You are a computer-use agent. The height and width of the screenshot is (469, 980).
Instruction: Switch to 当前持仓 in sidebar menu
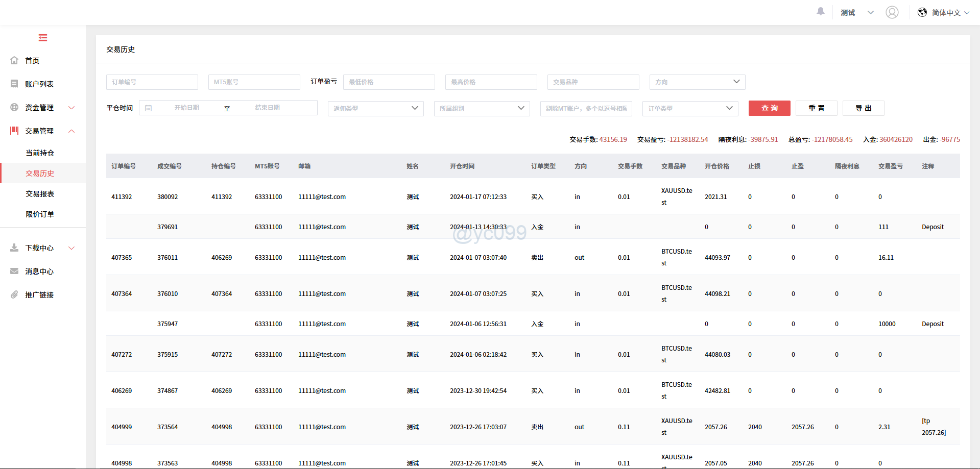40,153
